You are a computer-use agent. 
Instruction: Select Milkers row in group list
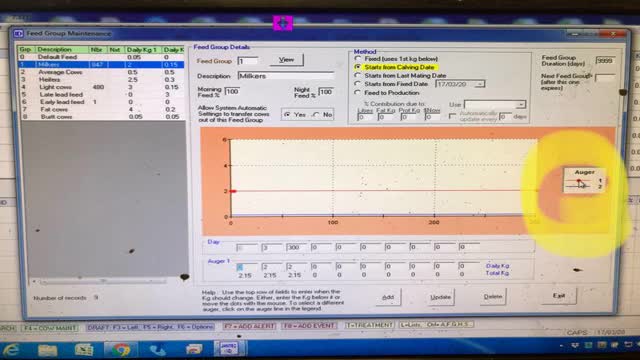[101, 64]
